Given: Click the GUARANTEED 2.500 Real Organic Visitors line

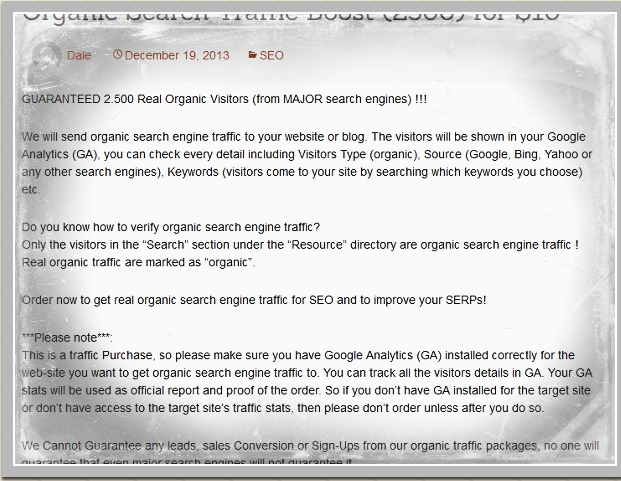Looking at the screenshot, I should (224, 99).
